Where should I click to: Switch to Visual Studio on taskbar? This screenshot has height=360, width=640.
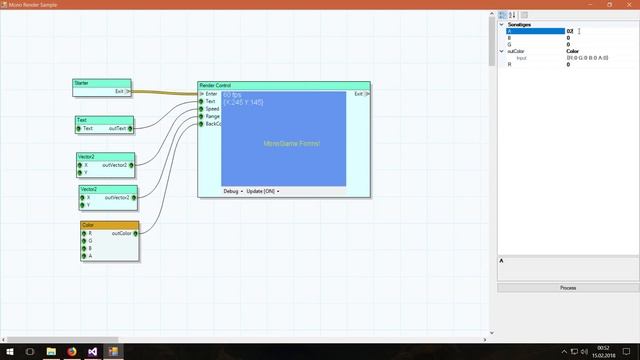93,351
